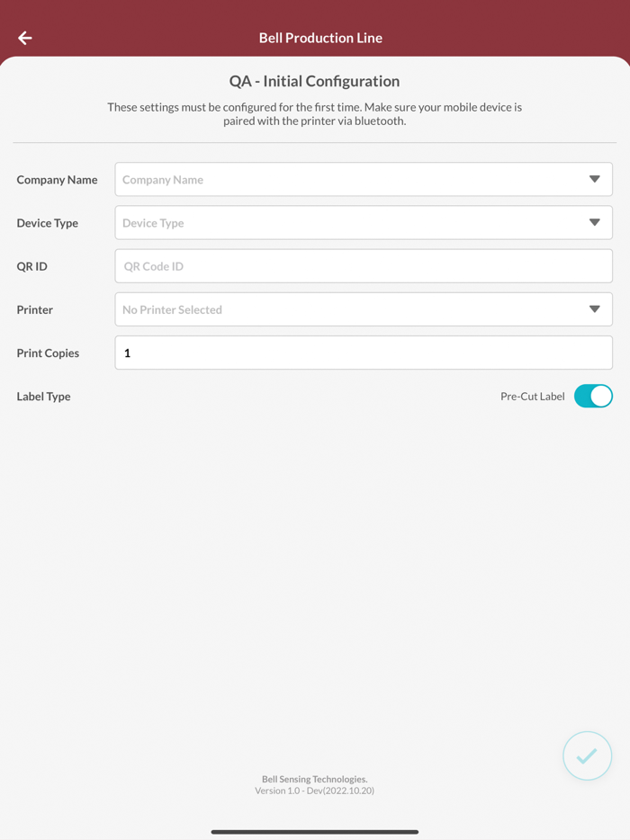Viewport: 630px width, 840px height.
Task: Select the Bell Production Line title bar
Action: [320, 38]
